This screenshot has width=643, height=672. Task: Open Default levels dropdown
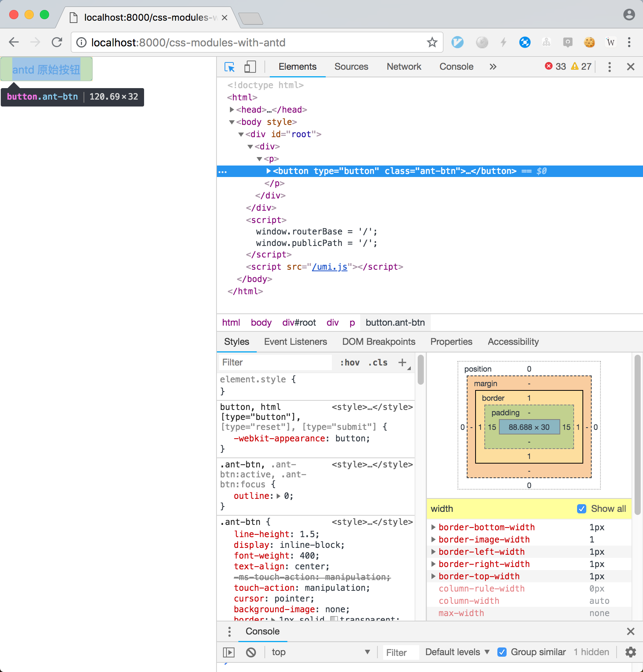pyautogui.click(x=458, y=652)
